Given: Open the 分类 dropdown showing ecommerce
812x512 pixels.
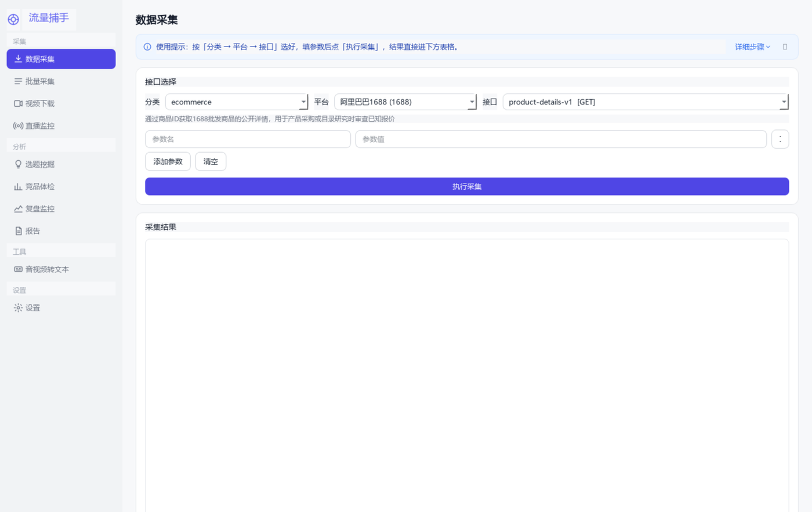Looking at the screenshot, I should click(x=237, y=102).
